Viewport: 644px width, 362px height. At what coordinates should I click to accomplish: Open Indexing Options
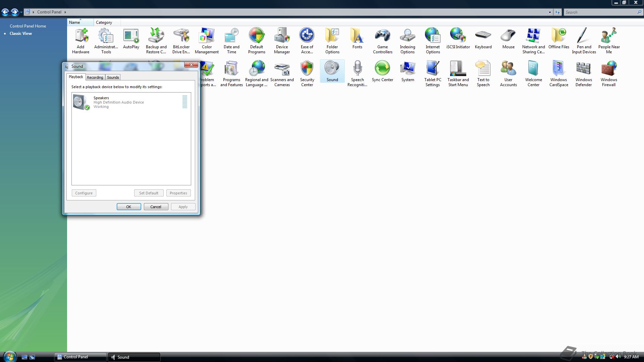point(408,41)
